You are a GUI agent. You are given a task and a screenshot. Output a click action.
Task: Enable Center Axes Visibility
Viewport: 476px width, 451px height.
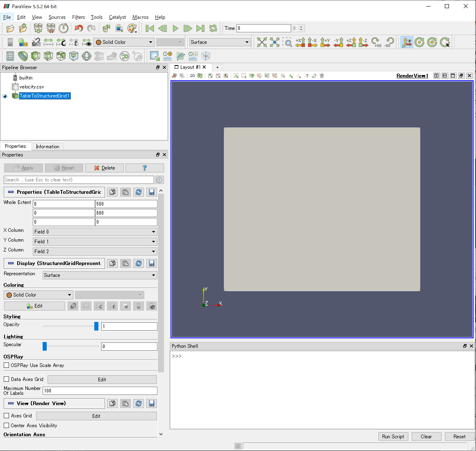click(6, 426)
